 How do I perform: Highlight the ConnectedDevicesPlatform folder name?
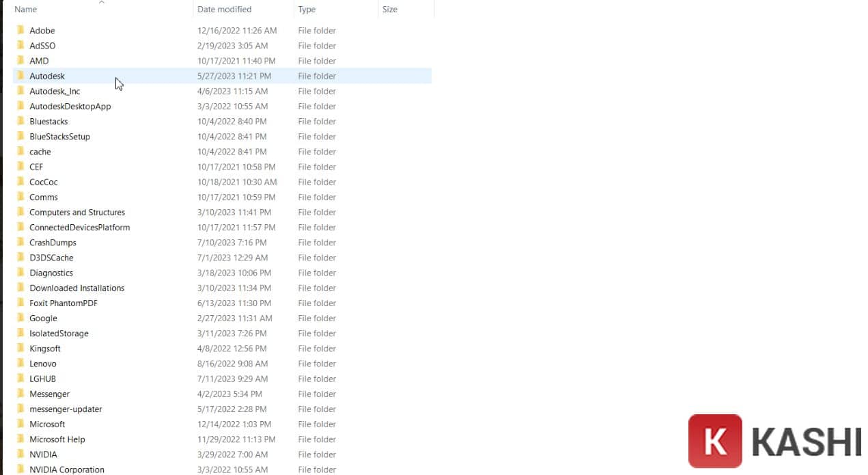pos(79,228)
